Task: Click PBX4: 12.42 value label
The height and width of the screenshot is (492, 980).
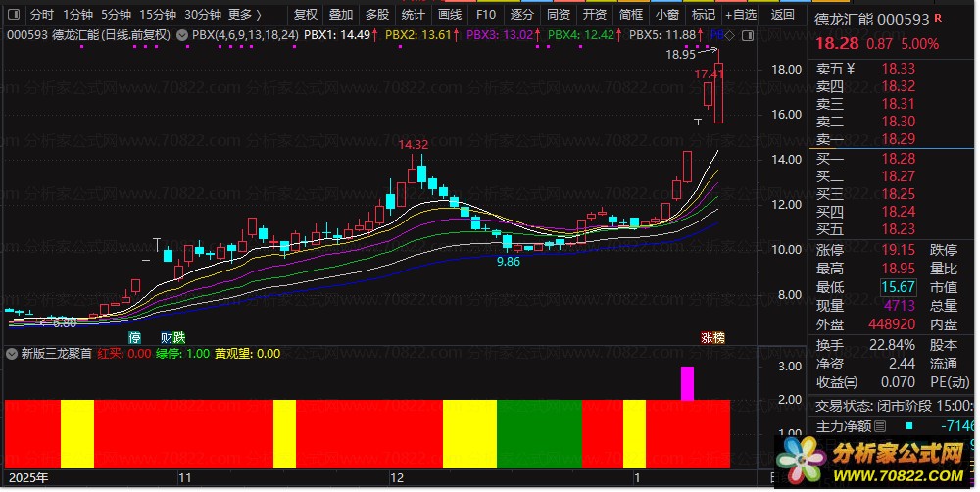Action: point(581,35)
